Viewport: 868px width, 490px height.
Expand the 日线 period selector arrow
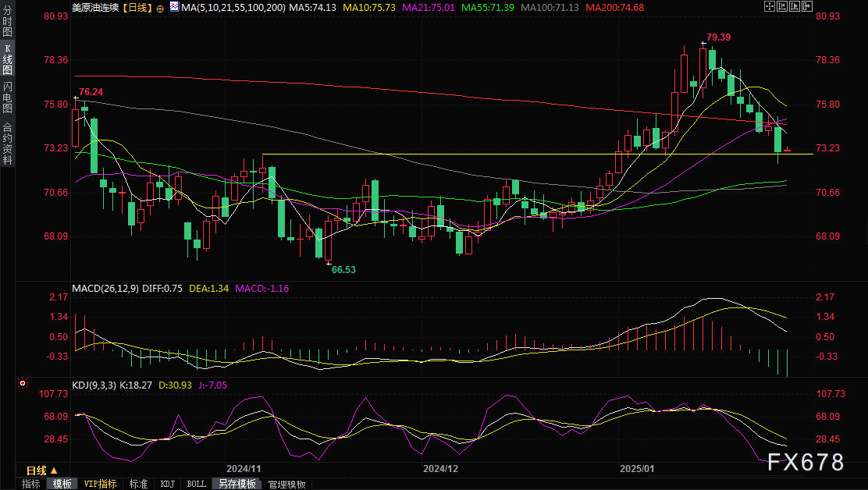54,470
